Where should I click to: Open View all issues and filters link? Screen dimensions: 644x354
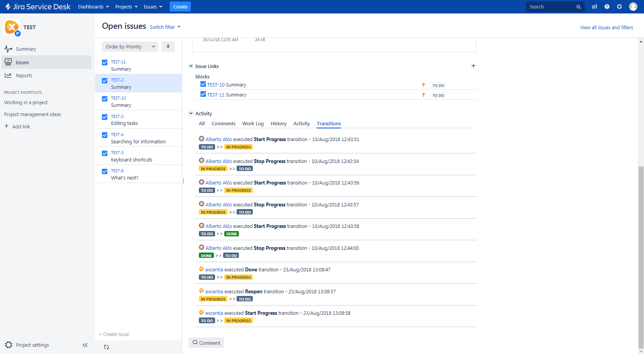[606, 27]
